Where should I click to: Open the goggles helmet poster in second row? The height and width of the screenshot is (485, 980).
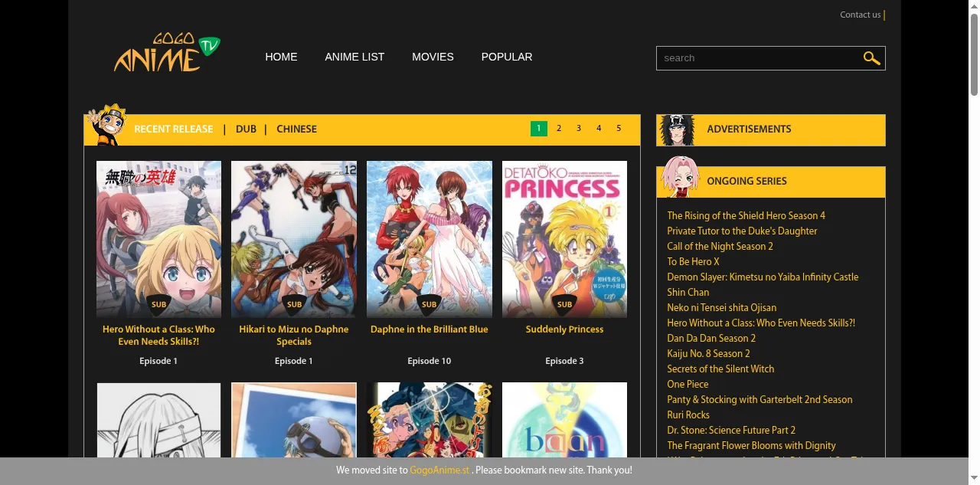coord(294,421)
